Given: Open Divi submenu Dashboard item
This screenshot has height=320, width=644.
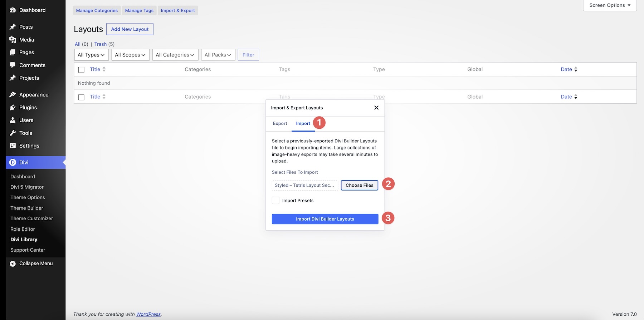Looking at the screenshot, I should (23, 177).
